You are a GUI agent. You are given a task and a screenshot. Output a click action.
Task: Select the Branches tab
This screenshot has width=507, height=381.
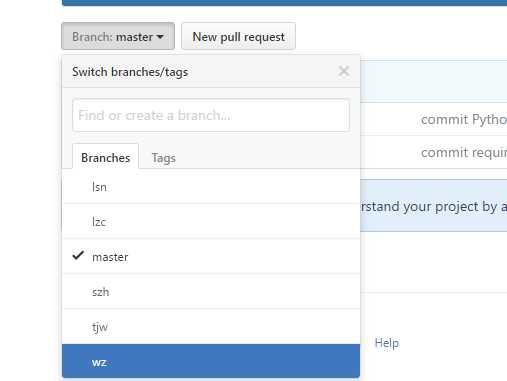pyautogui.click(x=105, y=157)
